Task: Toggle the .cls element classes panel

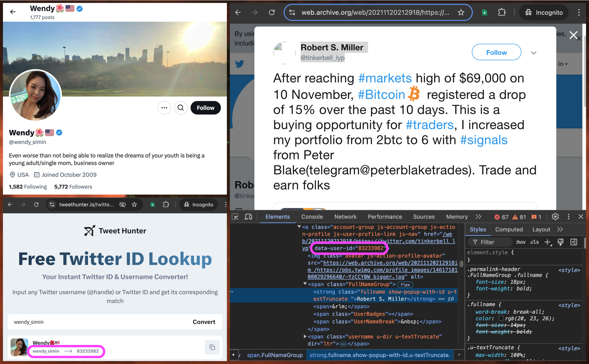Action: 534,242
